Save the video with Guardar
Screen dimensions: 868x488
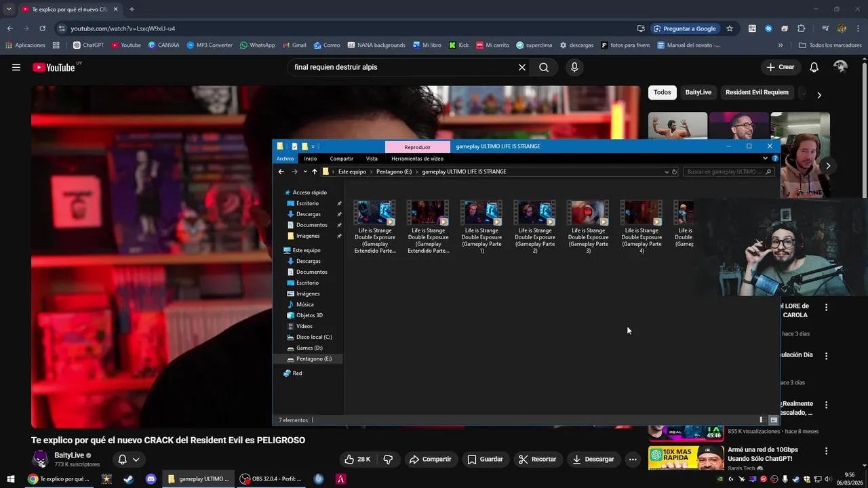coord(485,459)
